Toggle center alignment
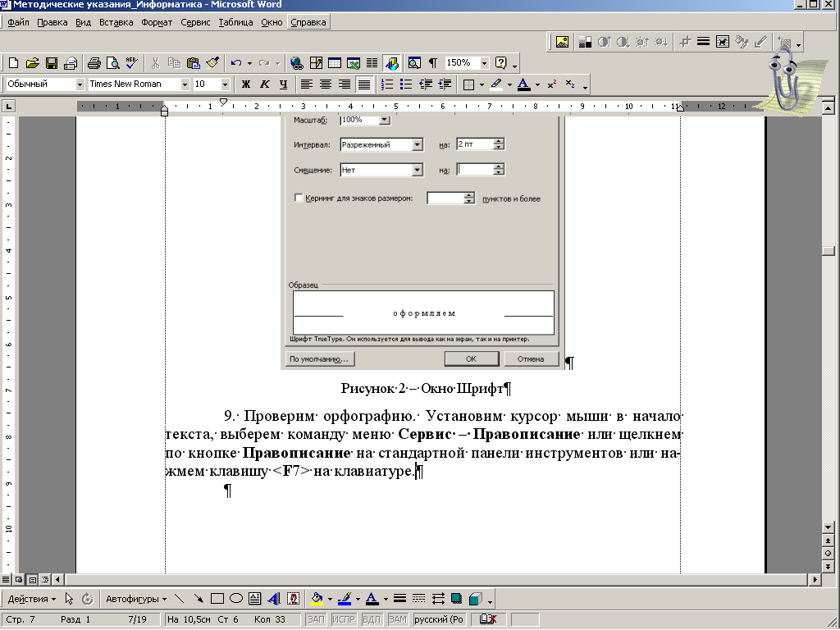Screen dimensions: 840x630 click(x=326, y=84)
